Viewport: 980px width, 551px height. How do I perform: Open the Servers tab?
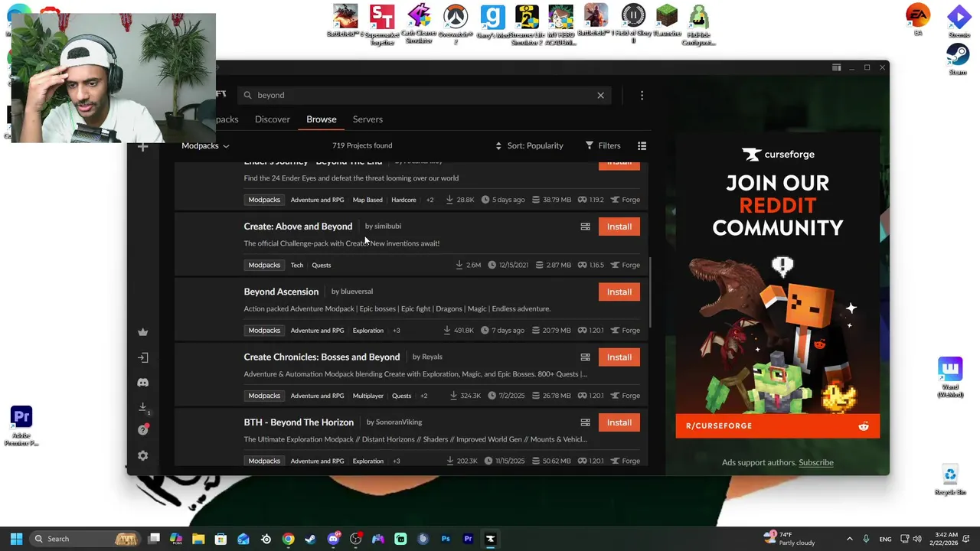pyautogui.click(x=367, y=119)
